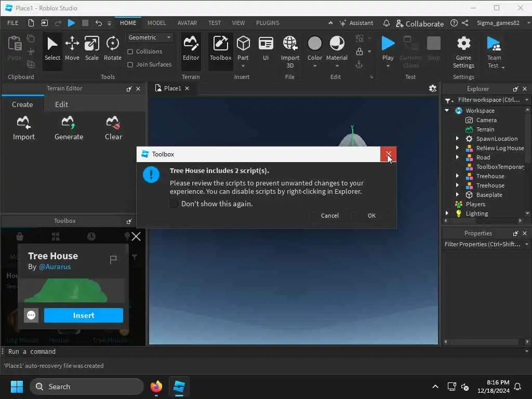The width and height of the screenshot is (532, 399).
Task: Switch to the TEST tab
Action: (x=215, y=23)
